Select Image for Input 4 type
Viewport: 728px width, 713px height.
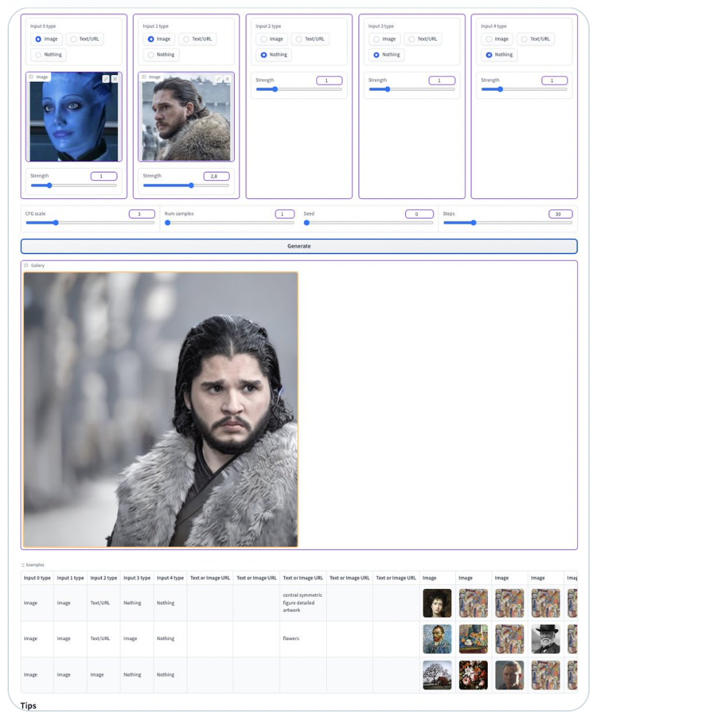pyautogui.click(x=497, y=39)
